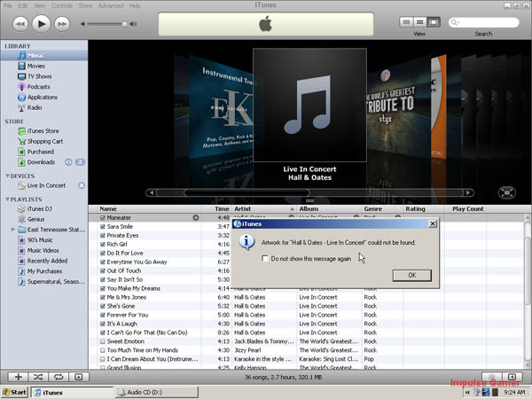The height and width of the screenshot is (399, 532).
Task: Open the Edit menu
Action: pos(23,6)
